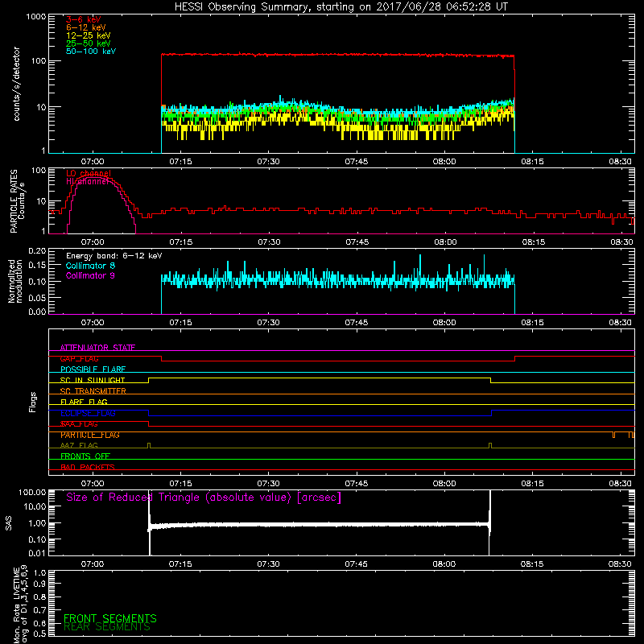Select the dim A2Z flag label

(79, 446)
